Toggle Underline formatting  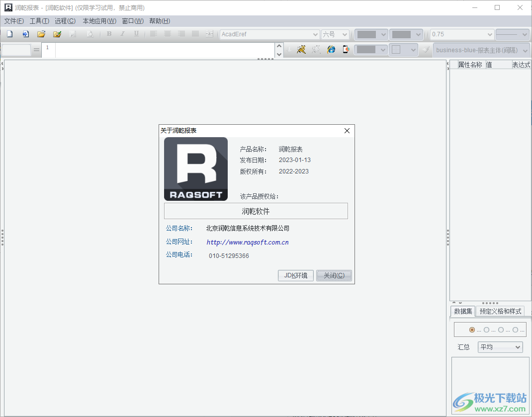[x=136, y=34]
